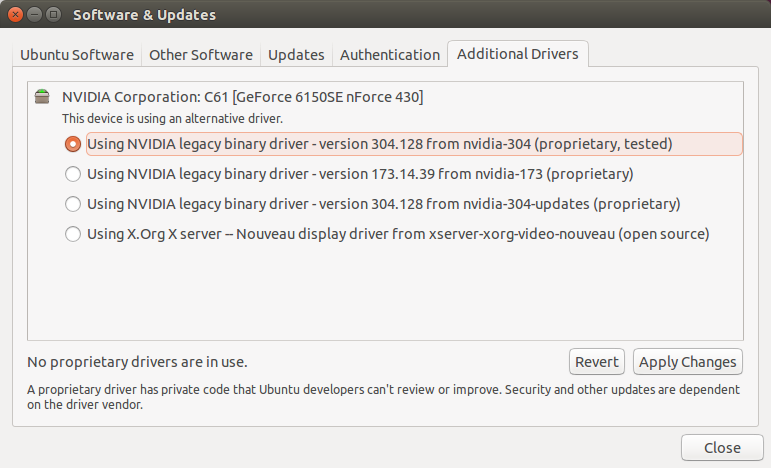Minimize the Software & Updates window
This screenshot has width=771, height=468.
point(34,14)
